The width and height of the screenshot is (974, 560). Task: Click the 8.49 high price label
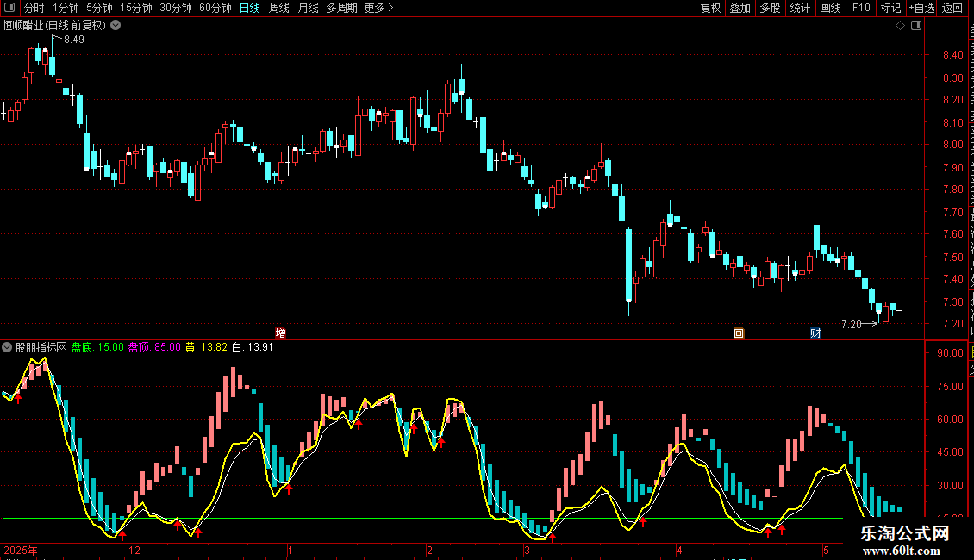(x=74, y=40)
